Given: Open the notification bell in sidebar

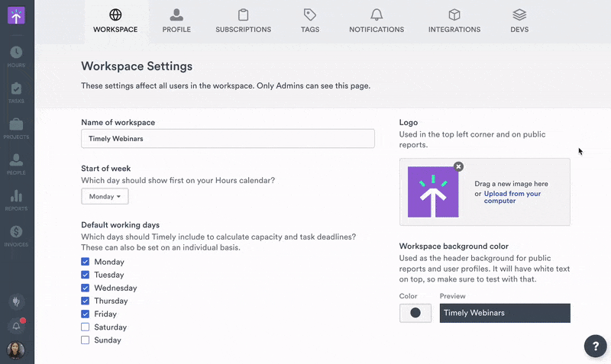Looking at the screenshot, I should (x=16, y=326).
